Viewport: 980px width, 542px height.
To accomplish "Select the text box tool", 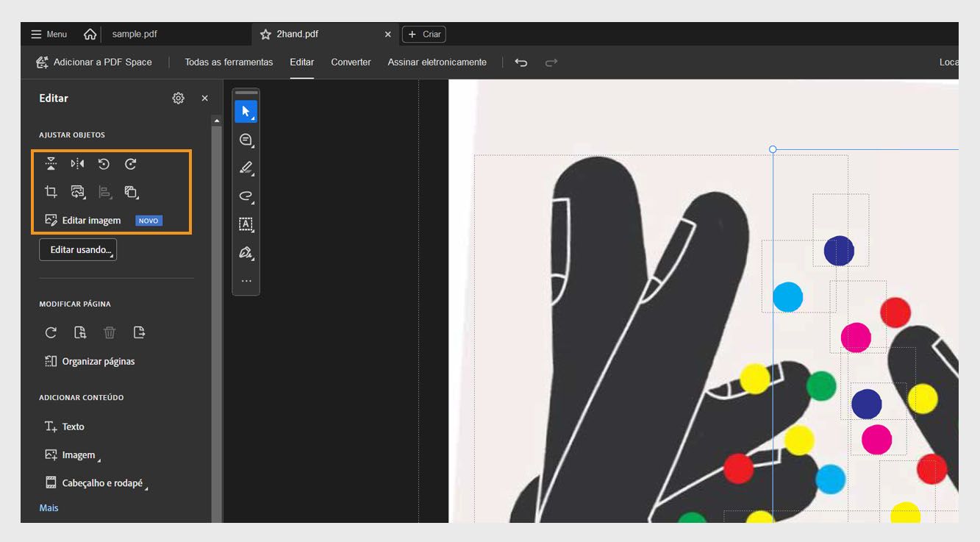I will pyautogui.click(x=246, y=224).
